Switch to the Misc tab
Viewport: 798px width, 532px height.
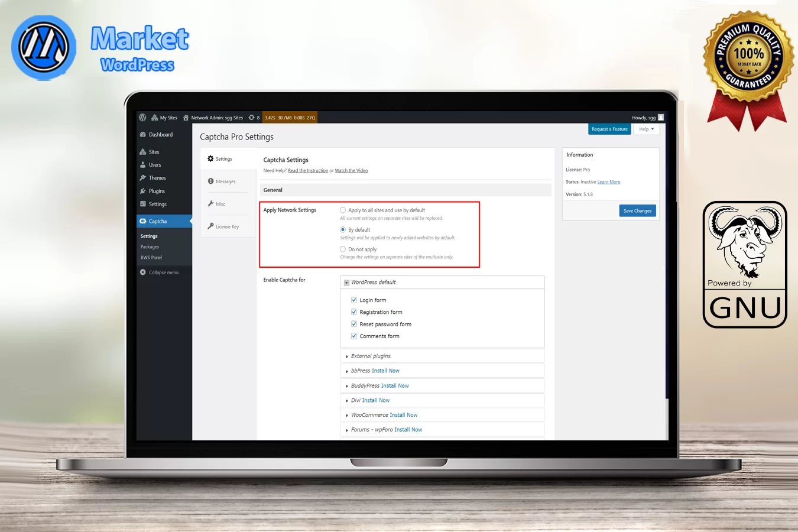click(228, 204)
